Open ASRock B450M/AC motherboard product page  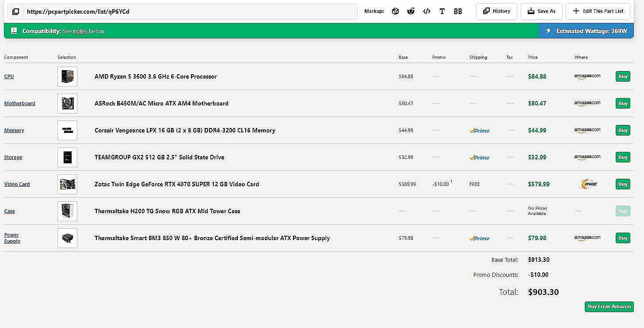pos(161,103)
